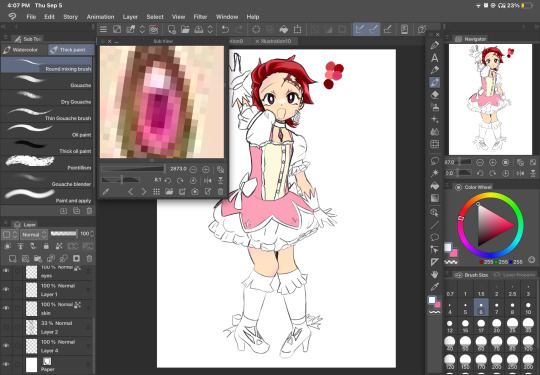Toggle Snap to Ruler in command bar
The height and width of the screenshot is (375, 540).
click(360, 30)
